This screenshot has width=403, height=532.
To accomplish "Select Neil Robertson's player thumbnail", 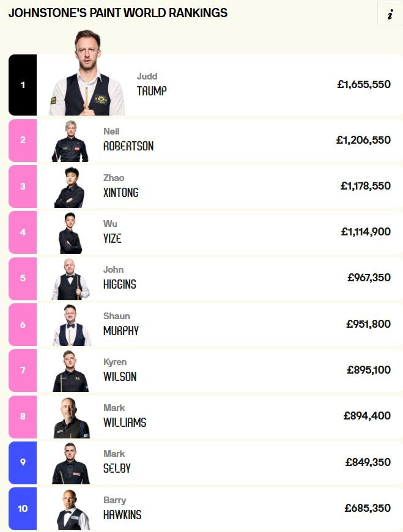I will click(x=70, y=141).
